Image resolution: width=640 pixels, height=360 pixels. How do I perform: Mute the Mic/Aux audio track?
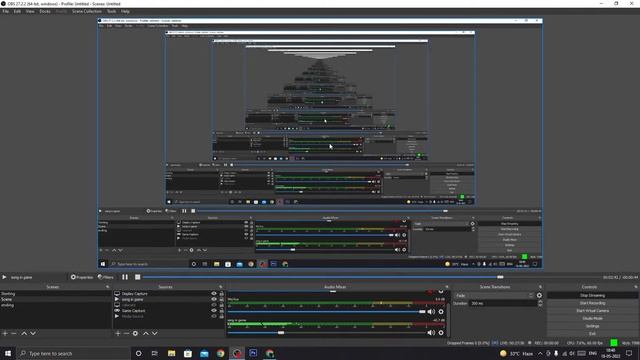click(x=431, y=312)
